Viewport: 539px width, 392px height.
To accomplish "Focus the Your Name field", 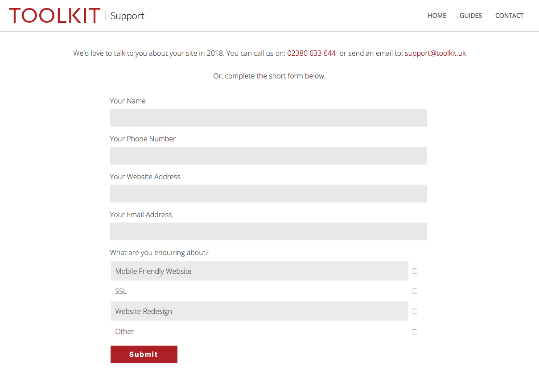I will (x=268, y=118).
